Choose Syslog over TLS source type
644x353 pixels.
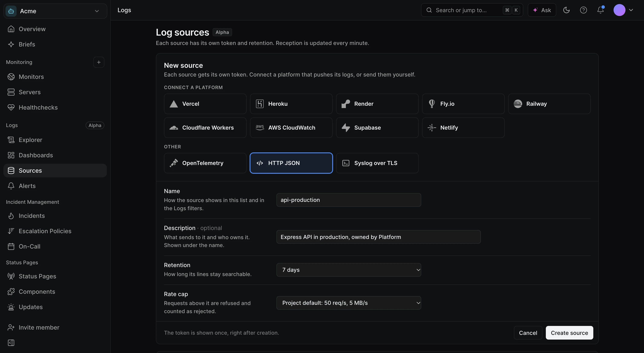coord(377,163)
